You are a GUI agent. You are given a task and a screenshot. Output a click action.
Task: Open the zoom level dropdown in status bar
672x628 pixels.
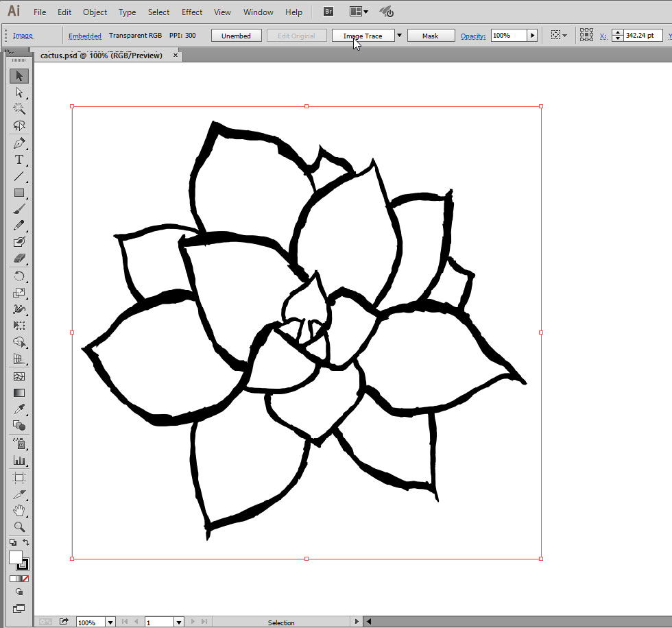(x=110, y=623)
